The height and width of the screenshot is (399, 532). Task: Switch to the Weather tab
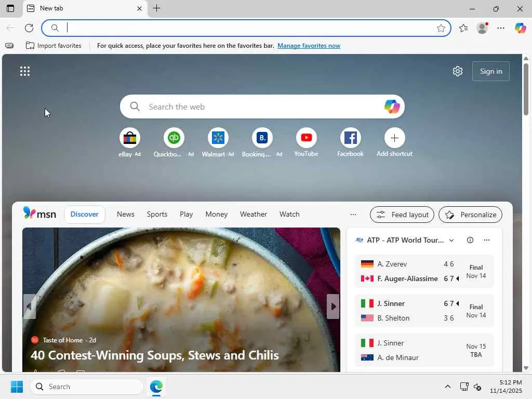254,215
